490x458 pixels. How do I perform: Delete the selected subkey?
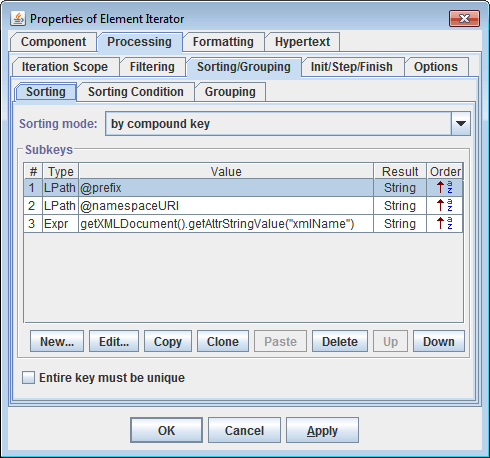click(340, 341)
